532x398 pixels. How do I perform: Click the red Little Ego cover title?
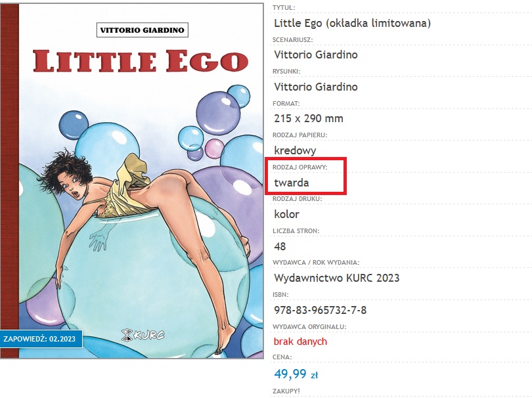pyautogui.click(x=141, y=61)
